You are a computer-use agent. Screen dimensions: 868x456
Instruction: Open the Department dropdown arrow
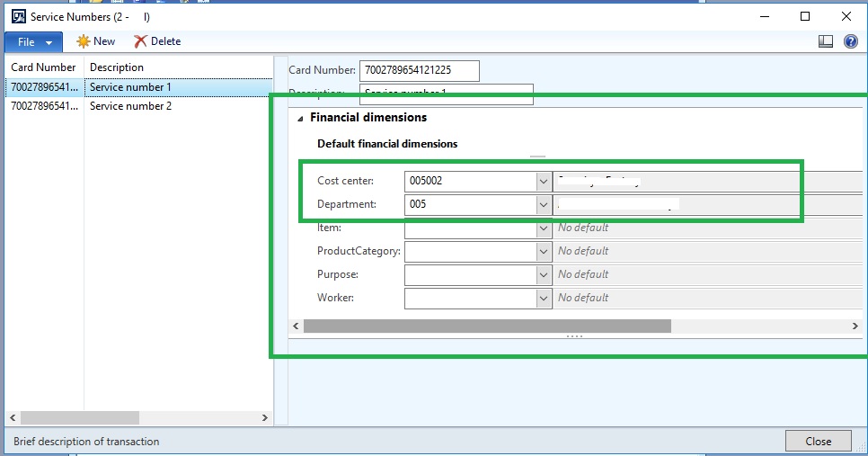pyautogui.click(x=543, y=204)
